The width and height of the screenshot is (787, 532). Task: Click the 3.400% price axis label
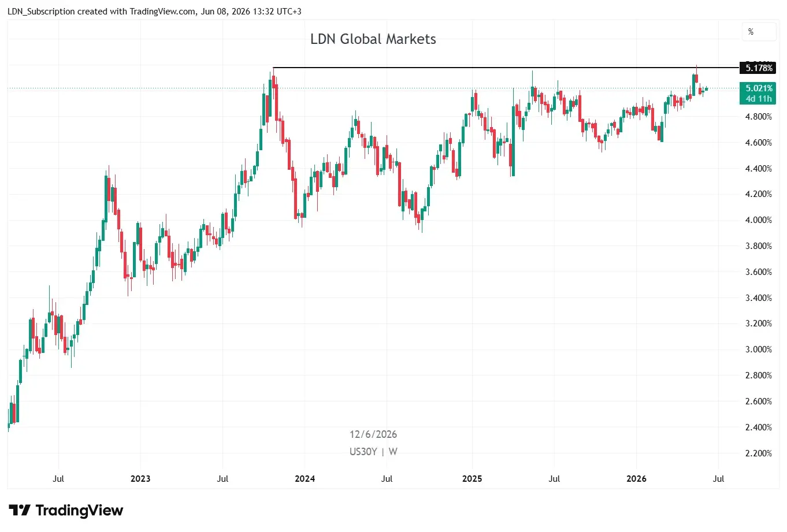[758, 298]
